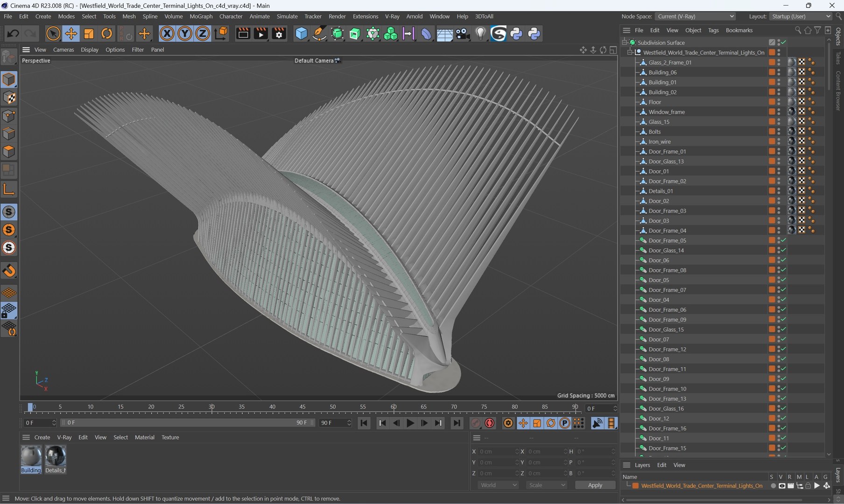The image size is (844, 504).
Task: Click the Objects vertical tab on right edge
Action: click(838, 36)
